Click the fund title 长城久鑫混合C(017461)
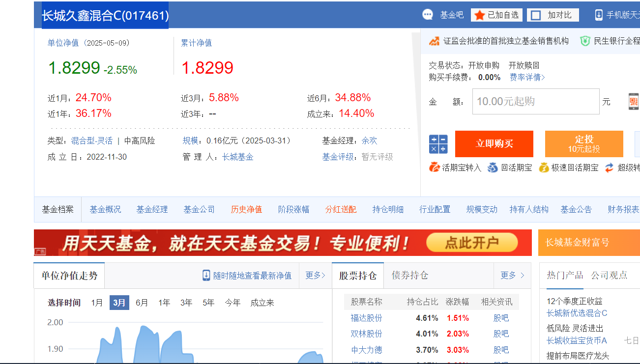Image resolution: width=640 pixels, height=364 pixels. point(105,16)
